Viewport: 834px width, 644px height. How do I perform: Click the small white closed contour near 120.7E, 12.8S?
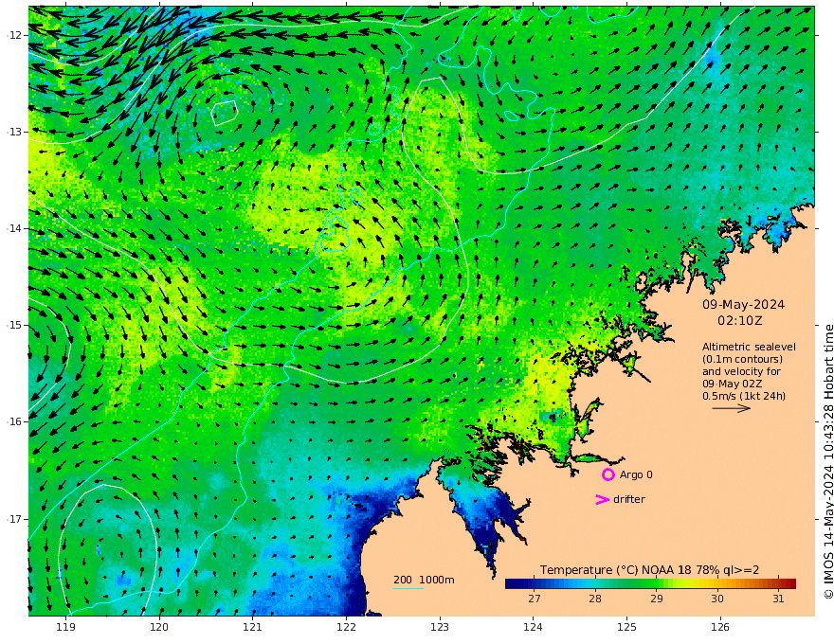tap(224, 113)
